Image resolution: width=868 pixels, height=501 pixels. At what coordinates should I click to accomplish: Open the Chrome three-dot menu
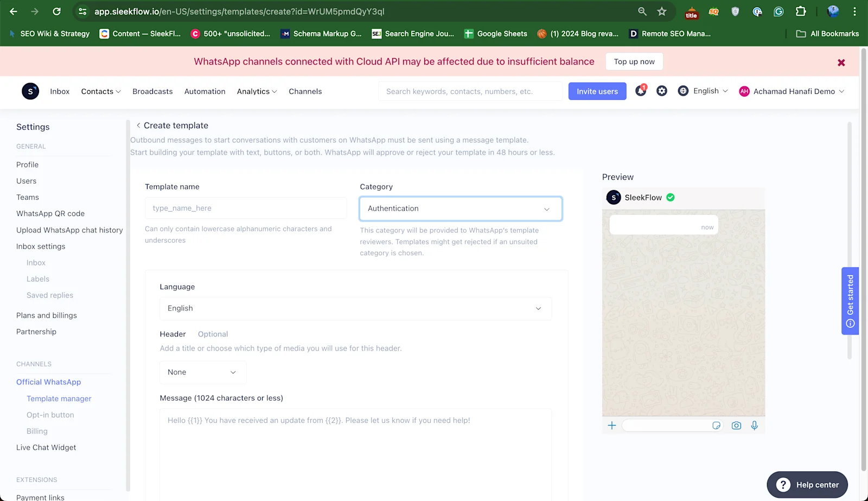point(854,11)
